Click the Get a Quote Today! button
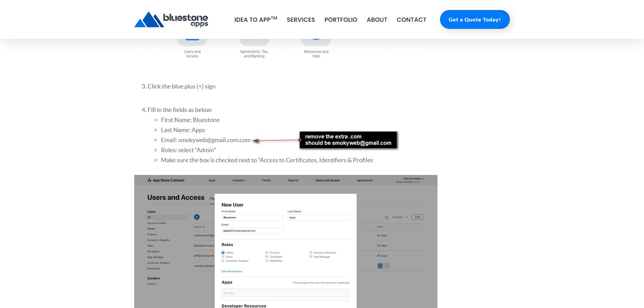The image size is (644, 308). [475, 19]
